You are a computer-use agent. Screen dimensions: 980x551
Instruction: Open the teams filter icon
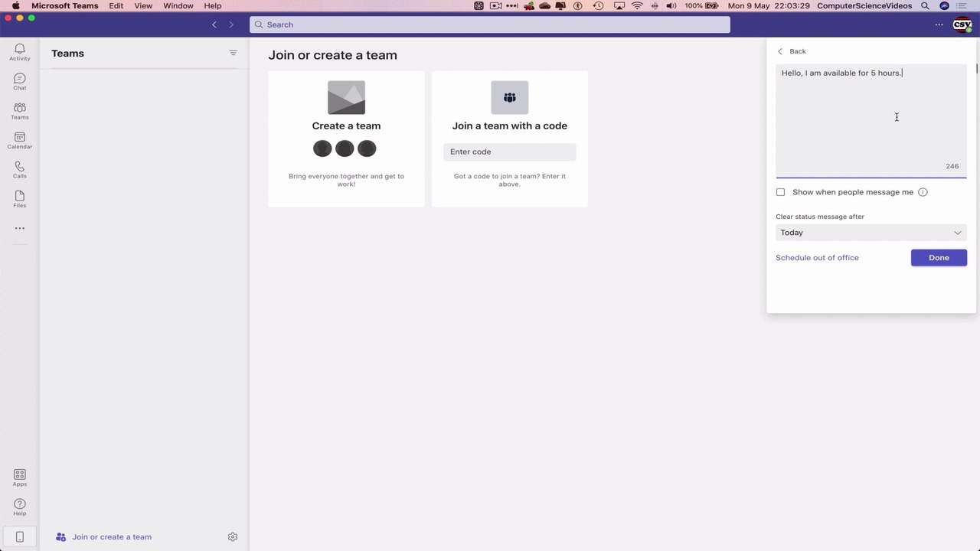[x=233, y=53]
